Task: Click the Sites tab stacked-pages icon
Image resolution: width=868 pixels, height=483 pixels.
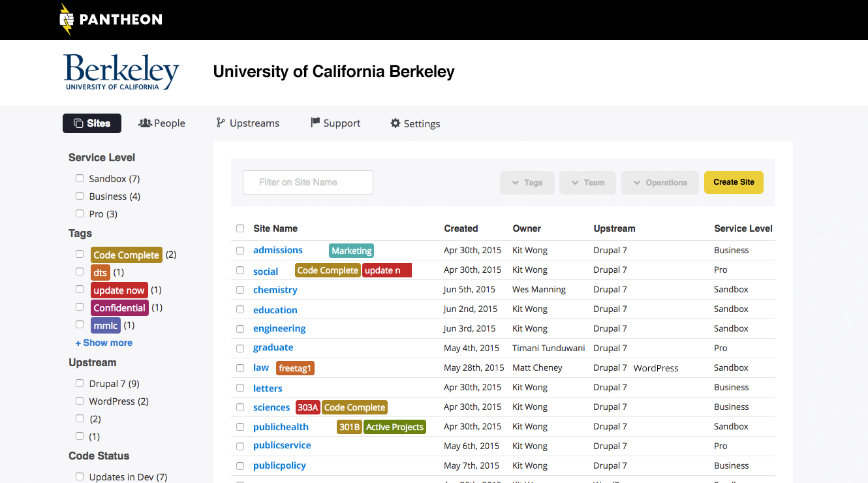Action: click(x=78, y=123)
